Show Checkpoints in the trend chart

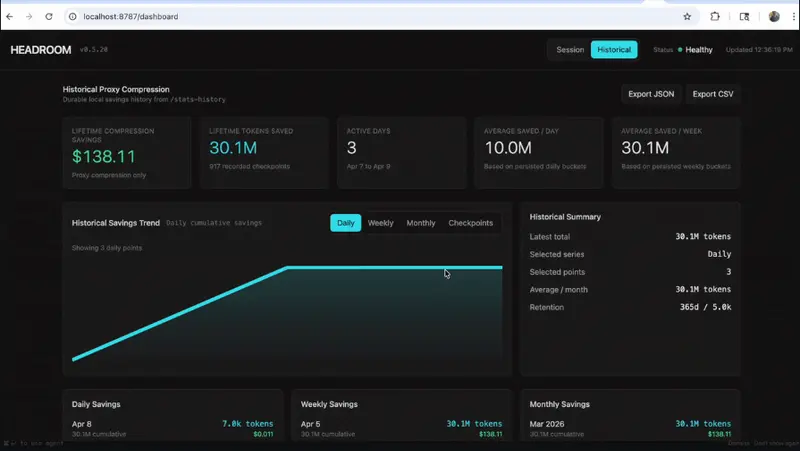470,223
